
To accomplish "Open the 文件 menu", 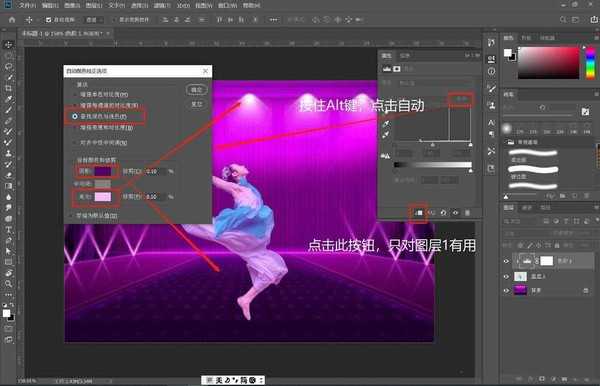I will [28, 5].
